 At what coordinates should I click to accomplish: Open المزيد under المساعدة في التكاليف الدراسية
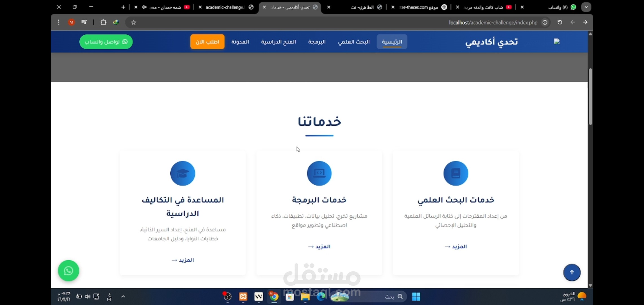tap(182, 260)
